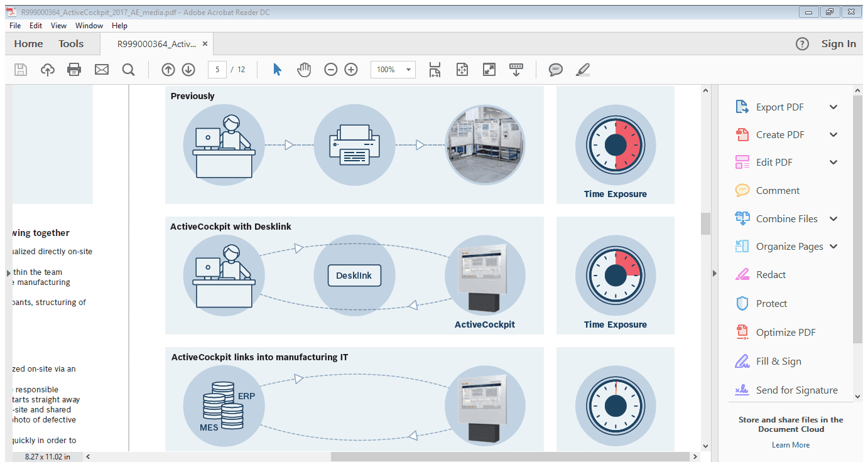This screenshot has width=868, height=467.
Task: Open the Edit menu
Action: [36, 26]
